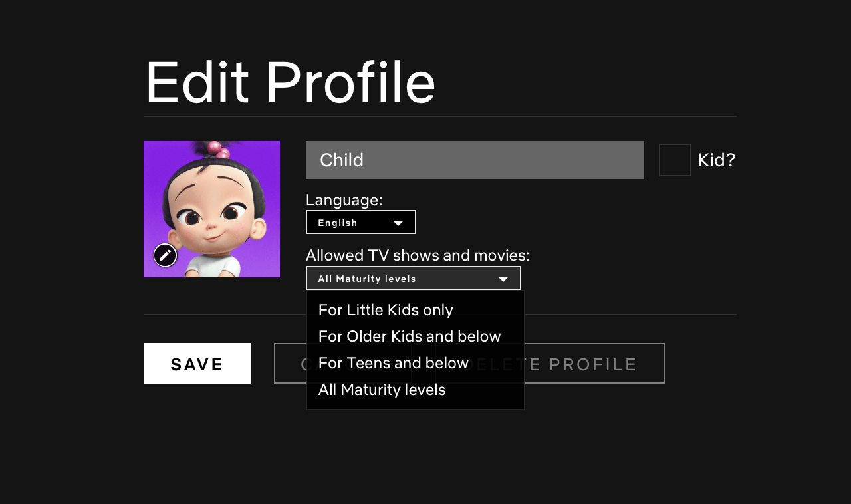
Task: Click the Language: label
Action: [344, 200]
